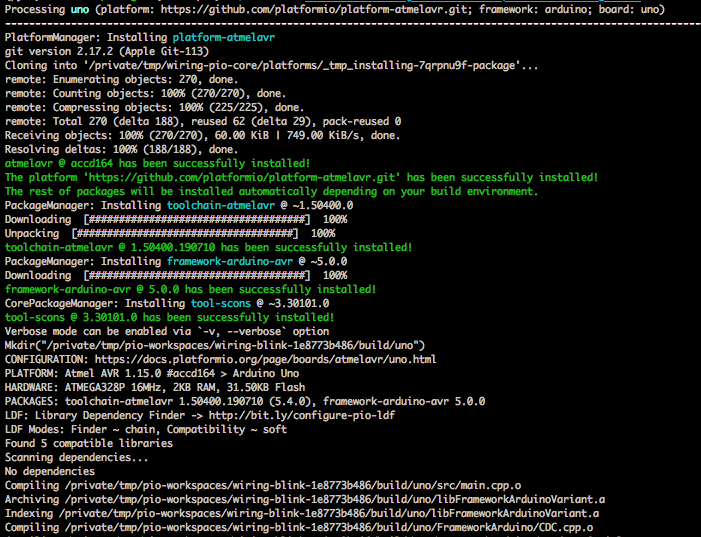Click the Unpacking progress bar at 100%
701x537 pixels.
pos(185,233)
